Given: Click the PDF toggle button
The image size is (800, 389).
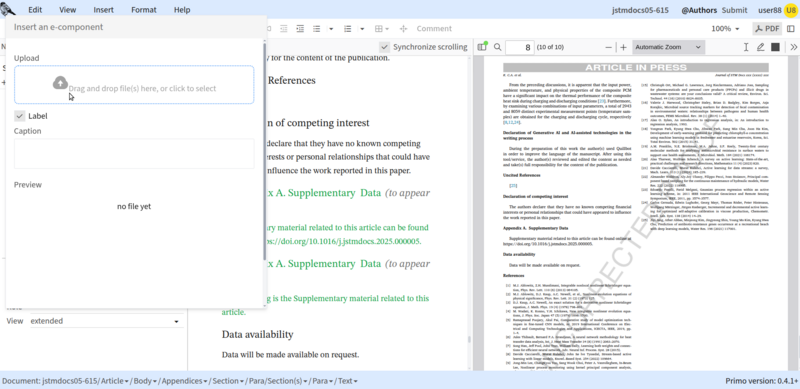Looking at the screenshot, I should pyautogui.click(x=767, y=29).
